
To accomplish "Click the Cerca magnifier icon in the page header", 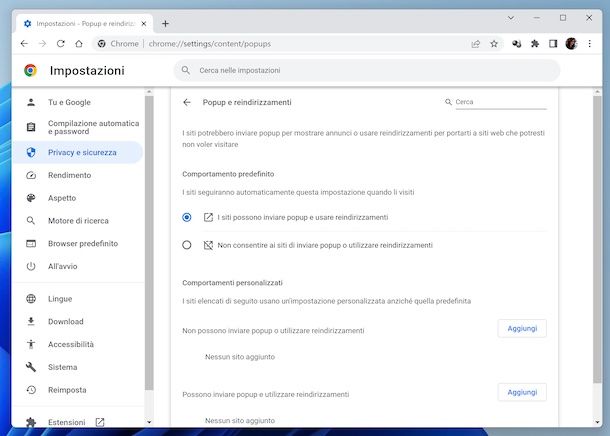I will pyautogui.click(x=448, y=102).
